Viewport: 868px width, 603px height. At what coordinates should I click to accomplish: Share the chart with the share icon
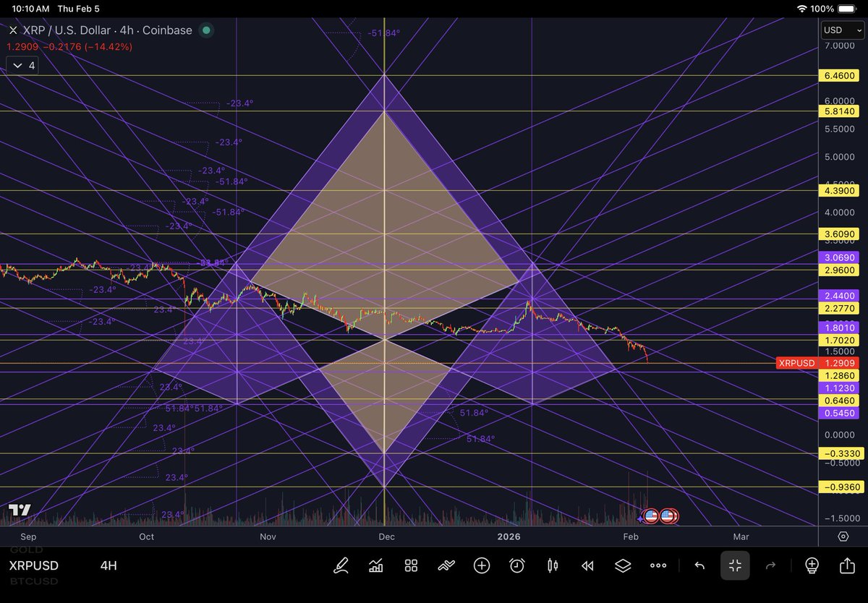pos(847,565)
